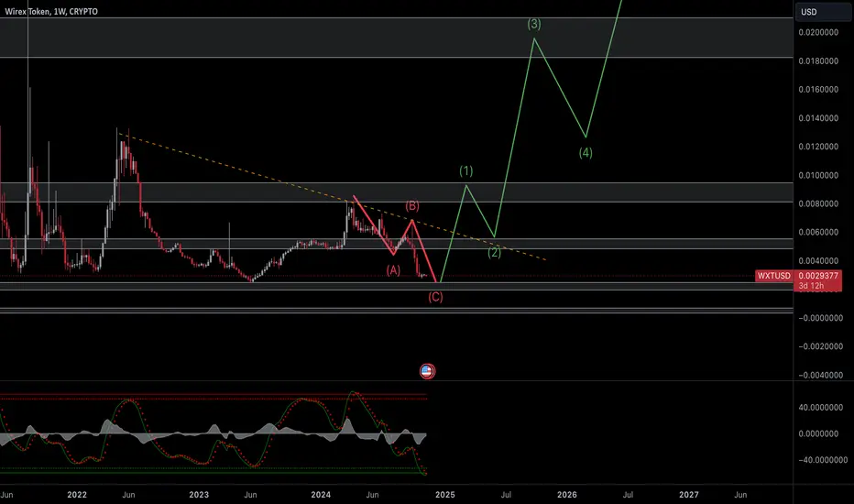Click the Wirex Token, 1W, CRYPTO title
This screenshot has width=854, height=504.
tap(51, 11)
